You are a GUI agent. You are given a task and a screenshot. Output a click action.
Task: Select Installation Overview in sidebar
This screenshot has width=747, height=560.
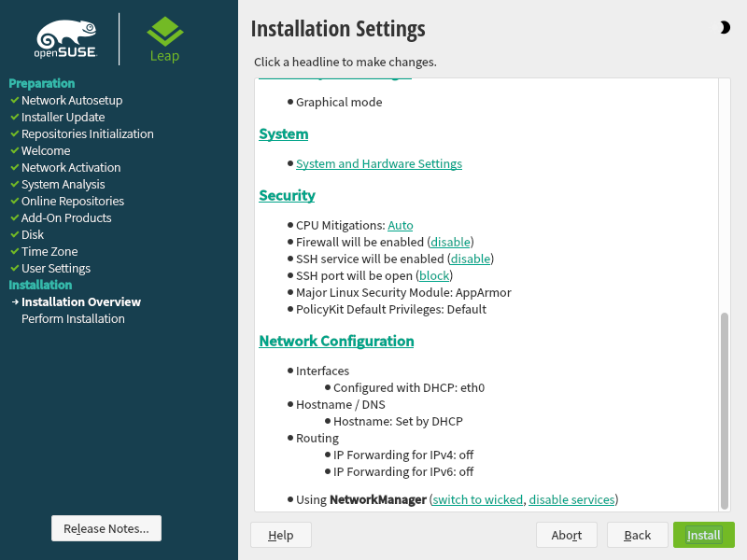point(80,302)
